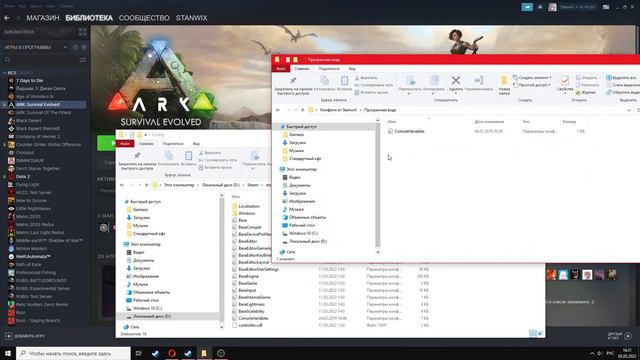Expand the ИГРЫ И ПРОГРАММЫ dropdown
This screenshot has width=640, height=360.
[65, 47]
